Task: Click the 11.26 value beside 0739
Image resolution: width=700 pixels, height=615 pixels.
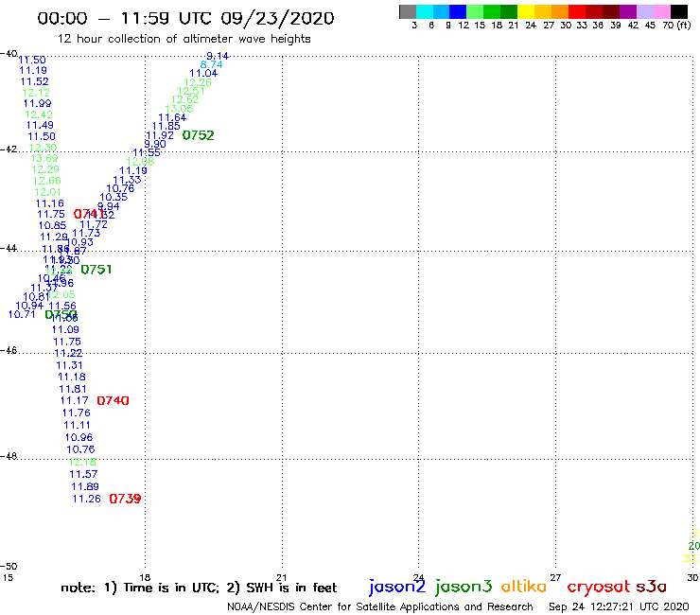Action: click(x=87, y=499)
